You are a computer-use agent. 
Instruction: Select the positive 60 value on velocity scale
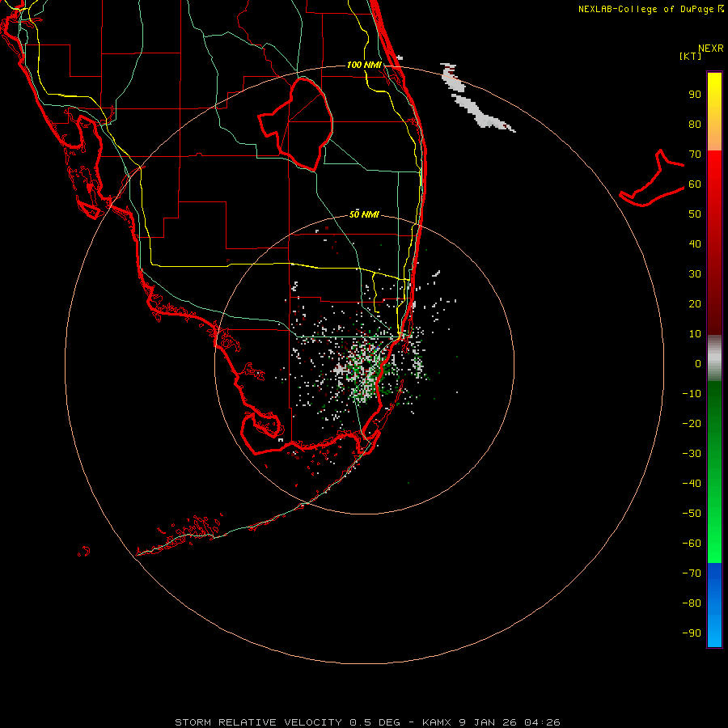pos(695,184)
